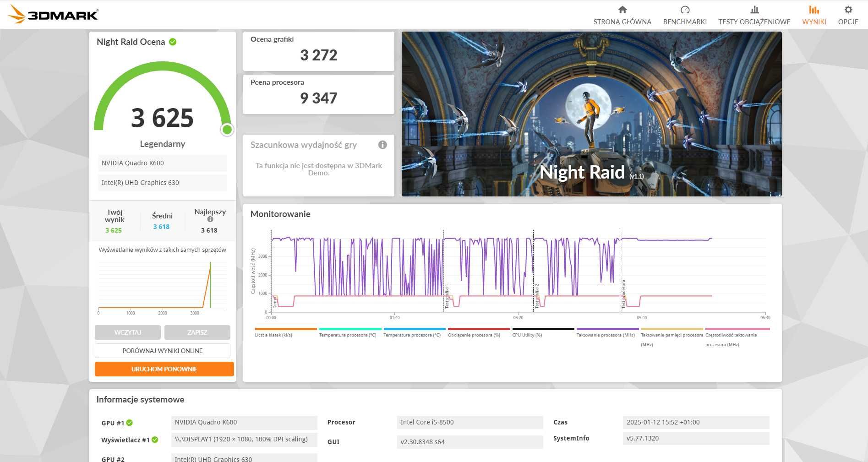Open the Strona Główna home icon
Screen dimensions: 868x462
622,10
